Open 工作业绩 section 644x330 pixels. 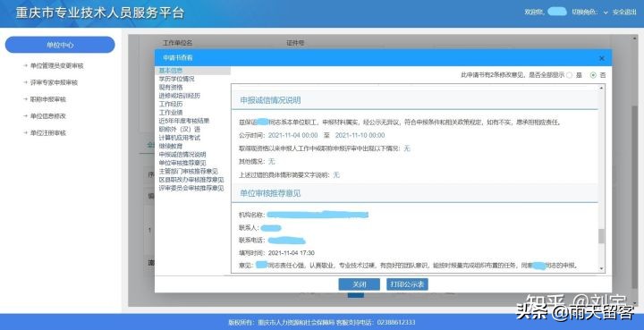tap(171, 113)
